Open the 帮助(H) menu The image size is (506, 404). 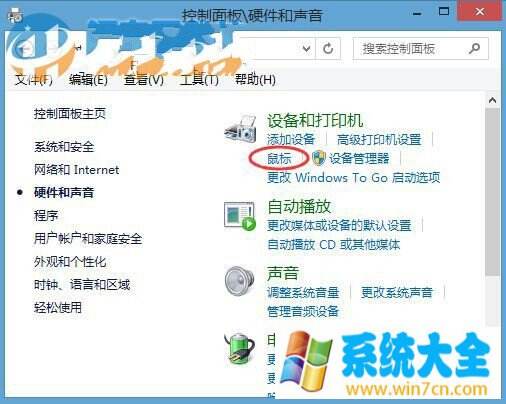tap(255, 80)
